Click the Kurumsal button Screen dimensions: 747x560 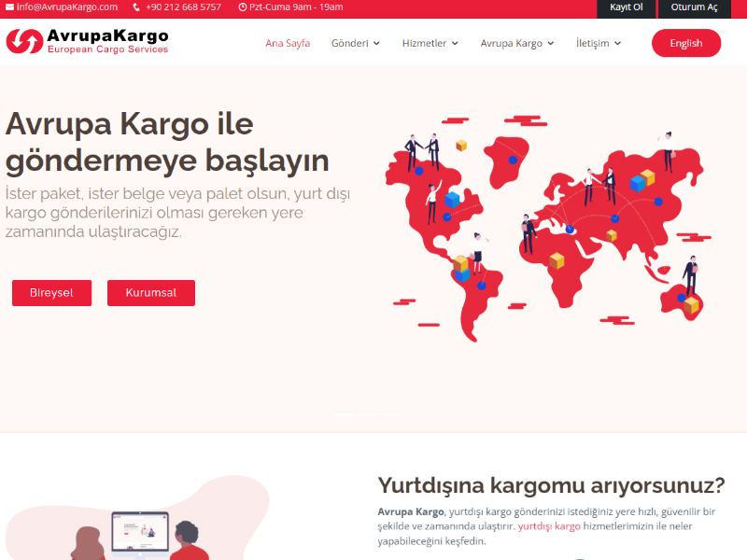point(151,293)
